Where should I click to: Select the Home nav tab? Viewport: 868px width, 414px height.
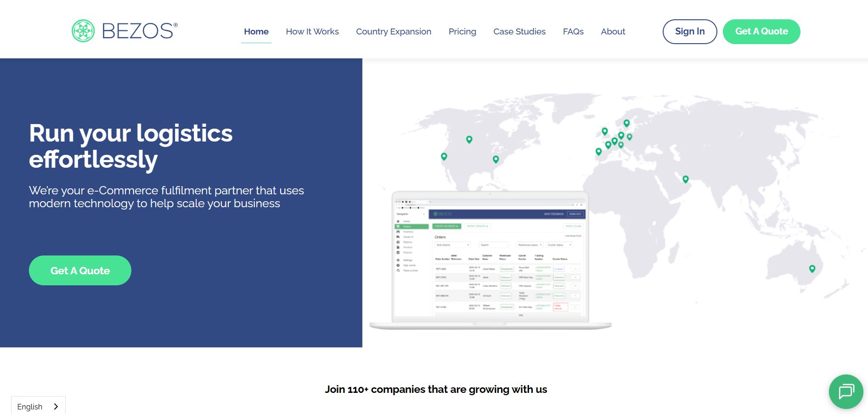(x=256, y=32)
